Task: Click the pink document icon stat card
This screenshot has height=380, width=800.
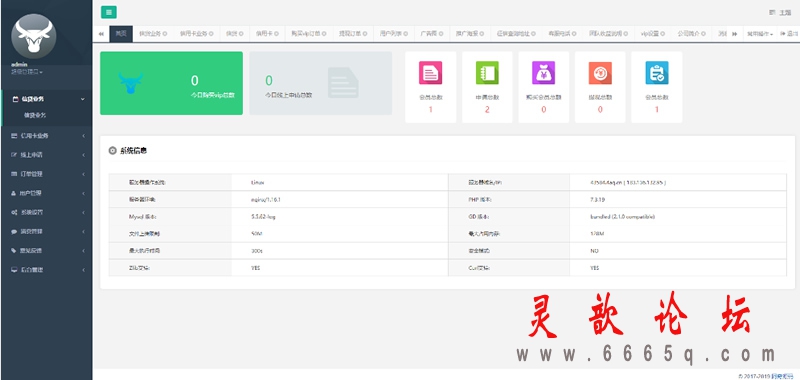Action: coord(431,72)
